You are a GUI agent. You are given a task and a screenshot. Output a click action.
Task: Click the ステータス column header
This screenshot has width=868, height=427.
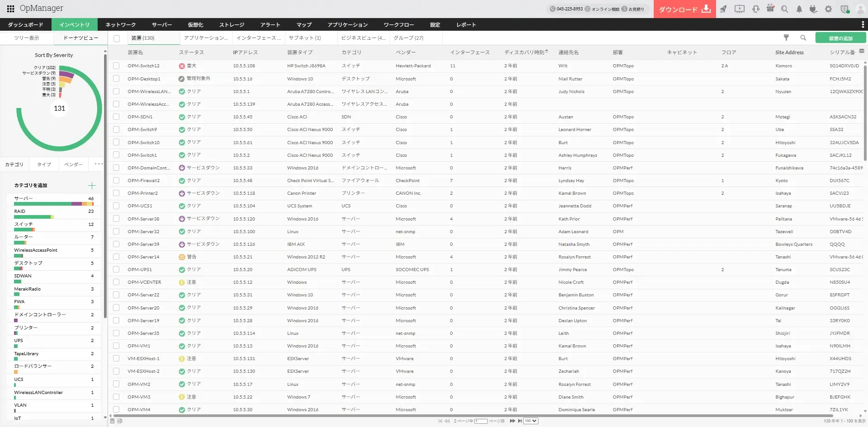click(x=191, y=52)
